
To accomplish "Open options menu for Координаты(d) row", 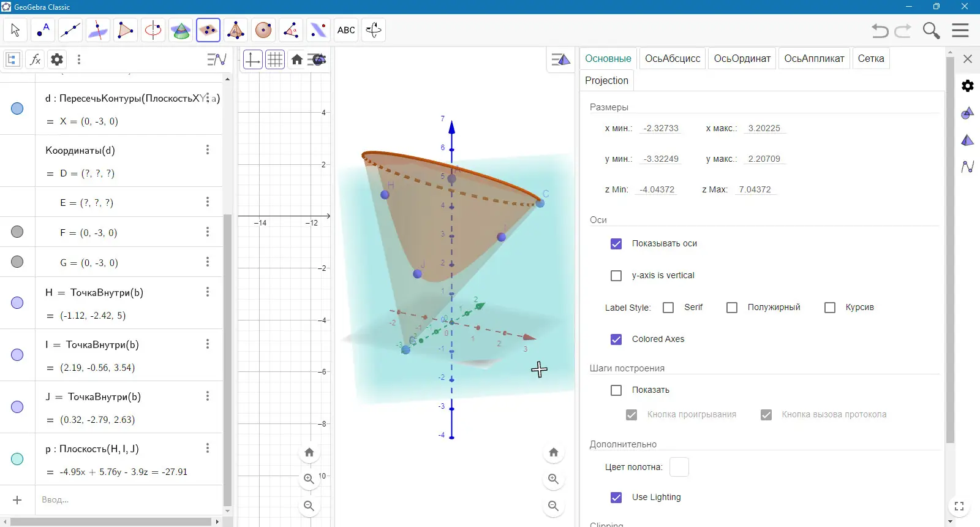I will pyautogui.click(x=208, y=150).
